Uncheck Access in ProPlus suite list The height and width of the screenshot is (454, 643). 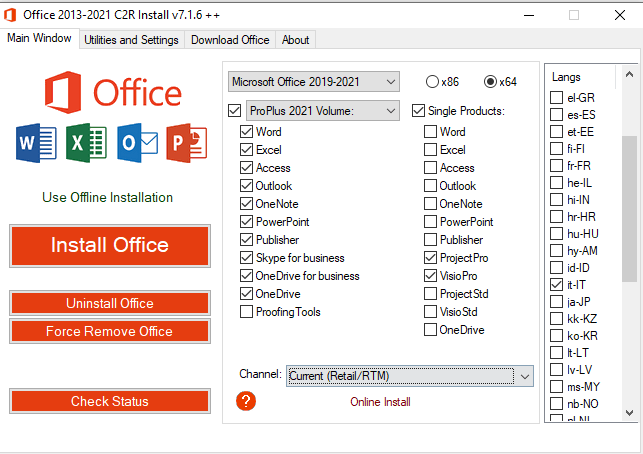click(246, 168)
